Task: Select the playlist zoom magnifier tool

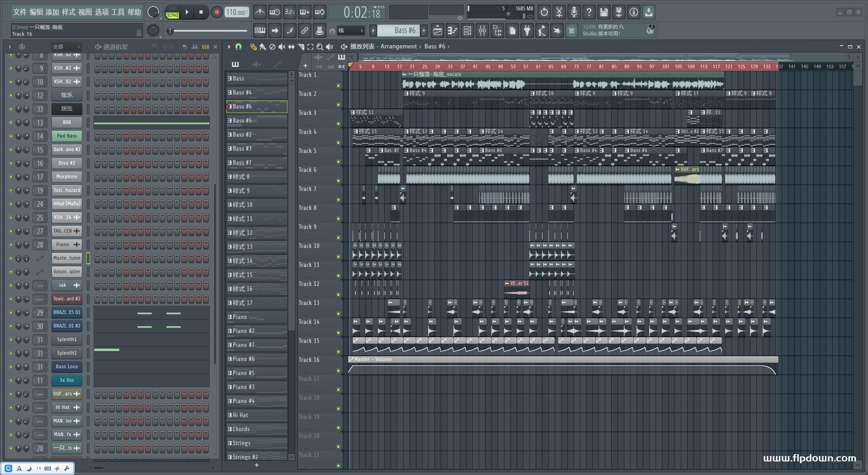Action: pyautogui.click(x=320, y=47)
